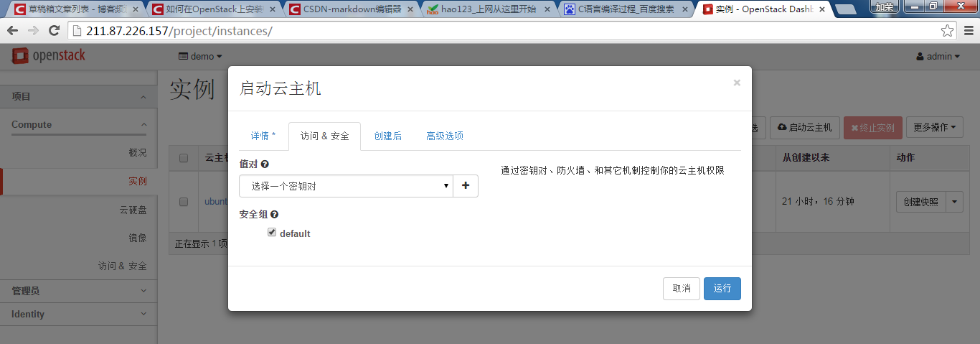Close the hao123 browser tab
The height and width of the screenshot is (344, 980).
549,9
